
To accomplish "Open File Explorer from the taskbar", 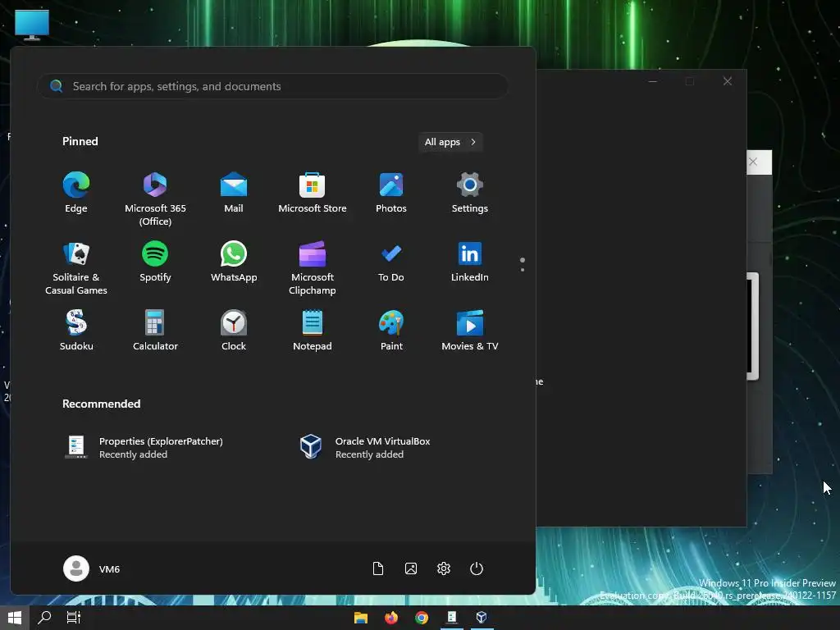I will click(x=361, y=618).
